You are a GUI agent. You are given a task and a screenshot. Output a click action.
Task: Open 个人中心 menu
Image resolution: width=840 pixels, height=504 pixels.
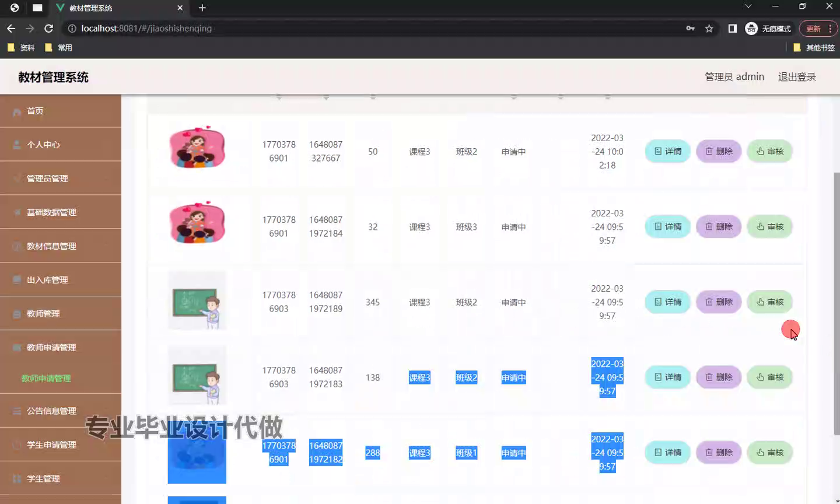[x=61, y=145]
